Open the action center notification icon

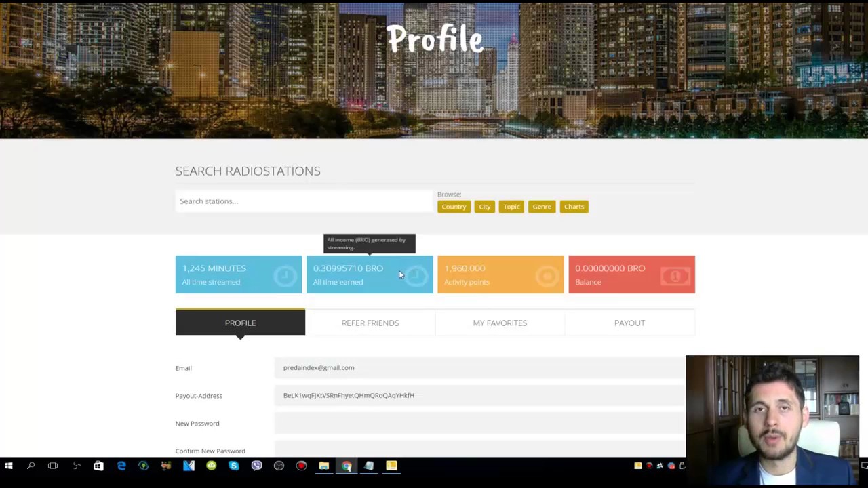[x=864, y=466]
